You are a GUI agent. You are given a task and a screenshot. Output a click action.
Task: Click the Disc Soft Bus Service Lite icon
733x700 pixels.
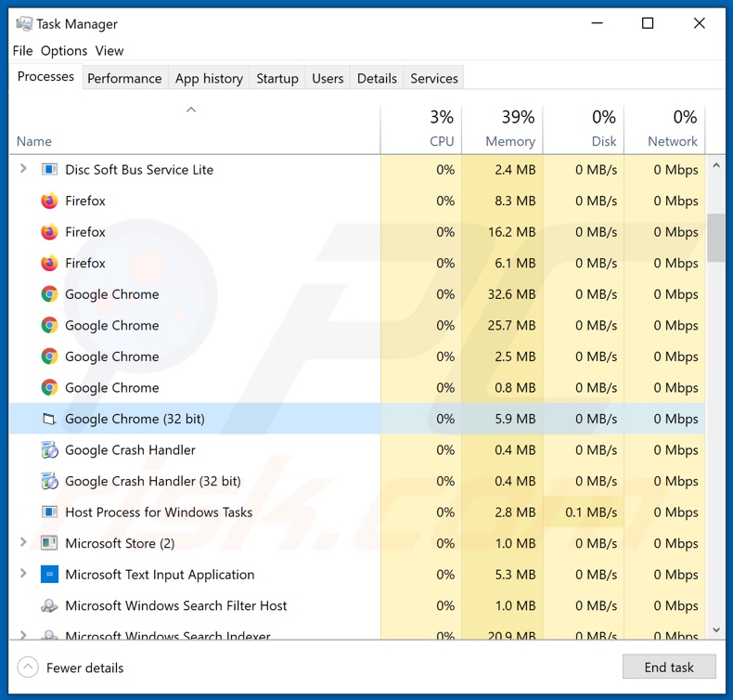pos(49,169)
